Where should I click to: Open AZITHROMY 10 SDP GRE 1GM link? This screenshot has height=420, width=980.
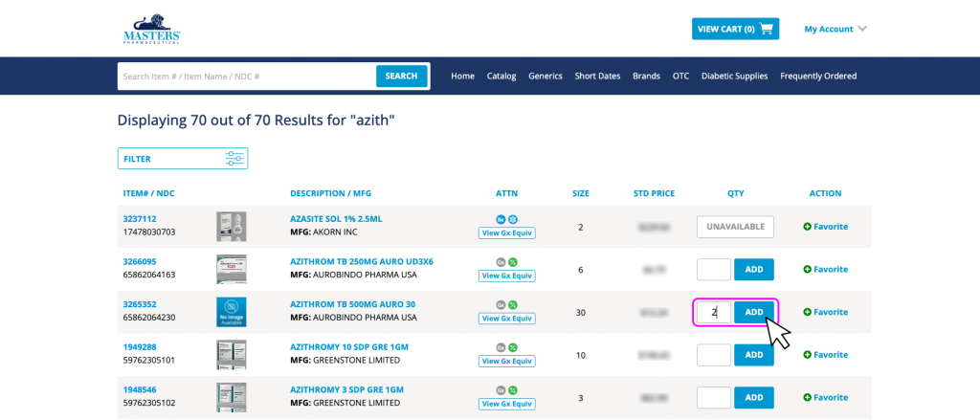coord(349,347)
